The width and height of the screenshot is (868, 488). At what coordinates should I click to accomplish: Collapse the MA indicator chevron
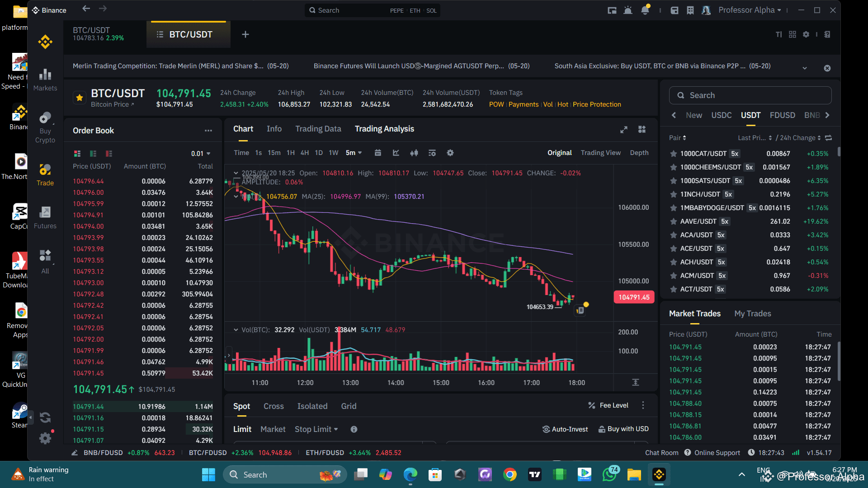(236, 197)
